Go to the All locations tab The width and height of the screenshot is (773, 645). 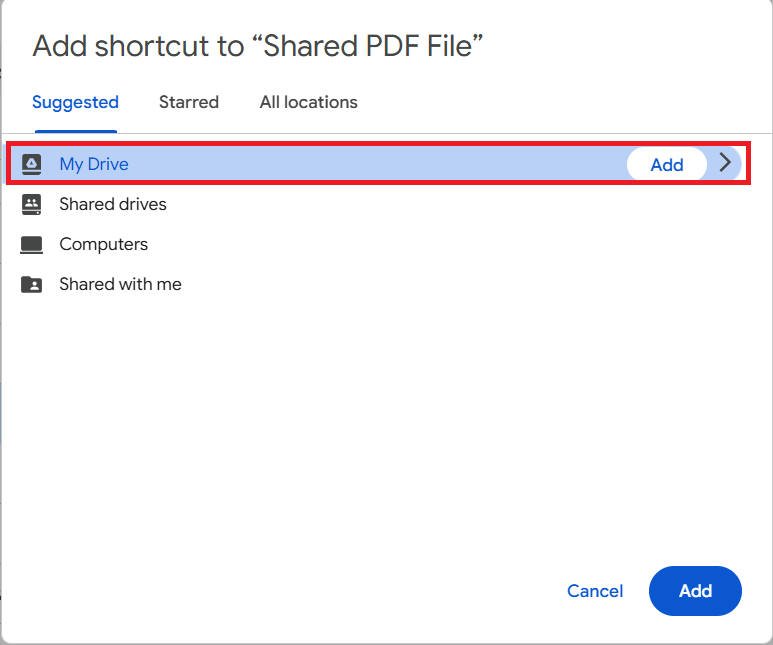click(x=308, y=102)
